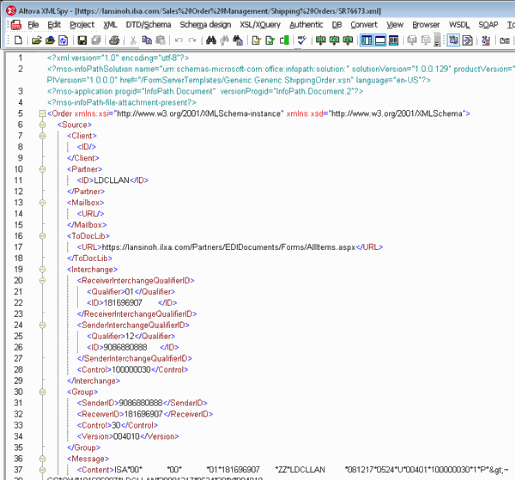Collapse the SenderInterchangeQualifierID fold marker
Image resolution: width=515 pixels, height=480 pixels.
42,325
